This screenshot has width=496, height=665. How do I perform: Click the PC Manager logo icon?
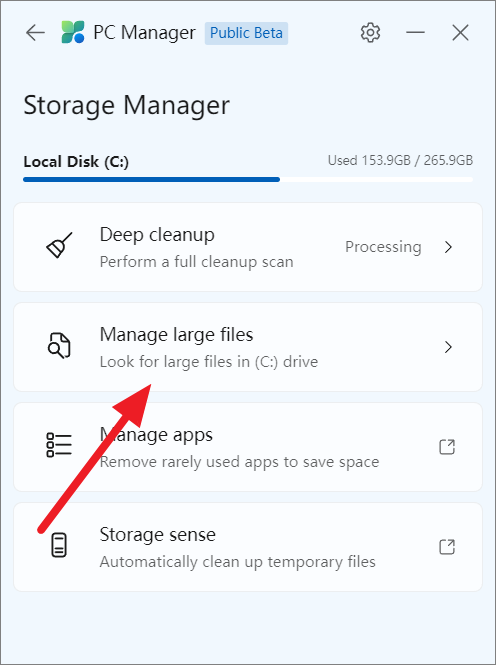73,32
